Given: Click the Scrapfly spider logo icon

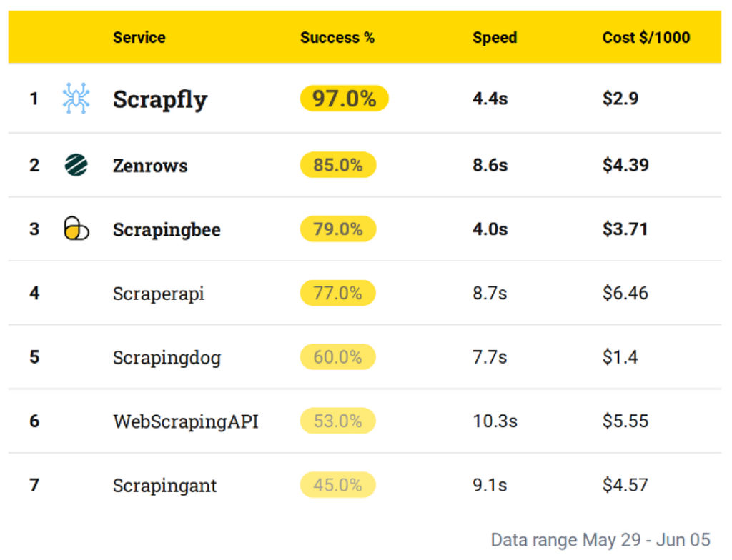Looking at the screenshot, I should pos(76,99).
